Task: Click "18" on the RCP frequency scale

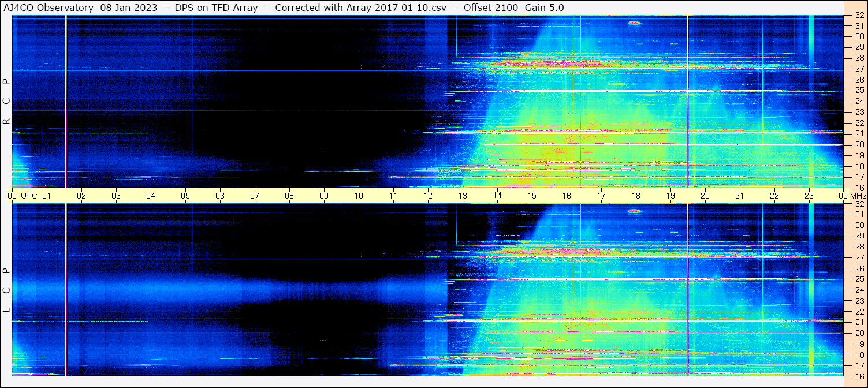Action: [859, 166]
